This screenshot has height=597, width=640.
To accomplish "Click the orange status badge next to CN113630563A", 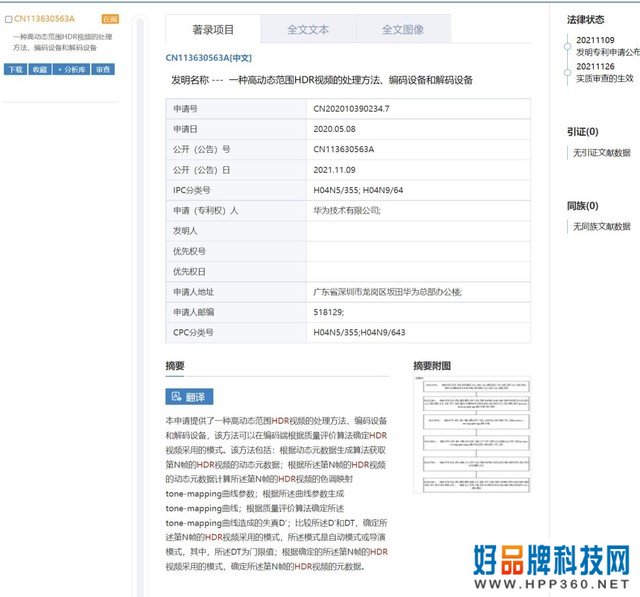I will 110,19.
